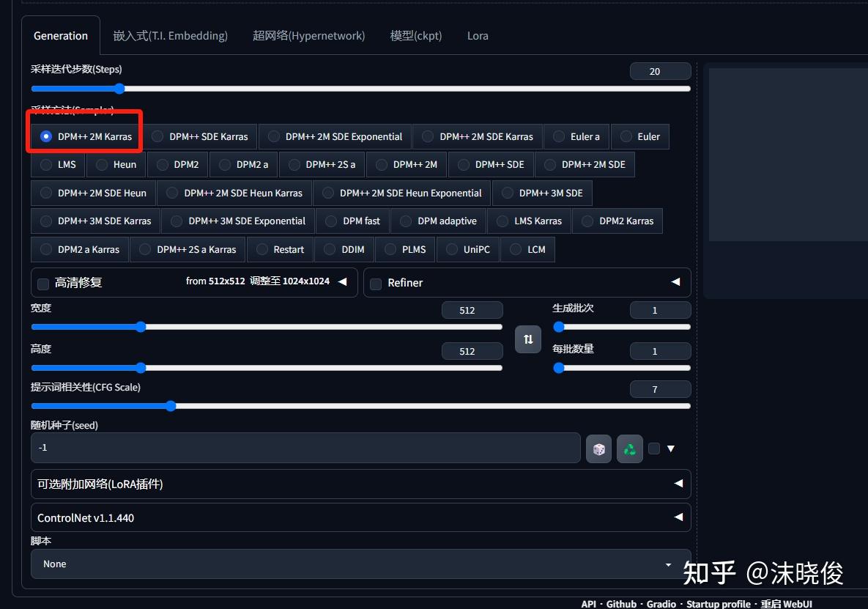Enable the 高清修复 checkbox
This screenshot has height=609, width=868.
coord(42,283)
